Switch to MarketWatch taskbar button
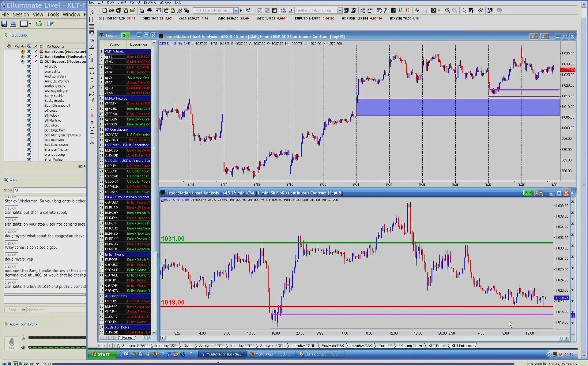The image size is (588, 366). tap(271, 354)
